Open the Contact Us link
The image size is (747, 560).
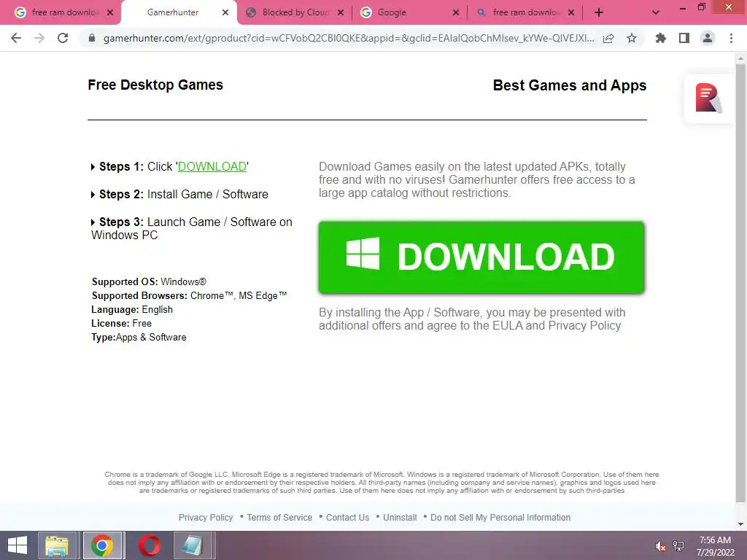tap(347, 518)
